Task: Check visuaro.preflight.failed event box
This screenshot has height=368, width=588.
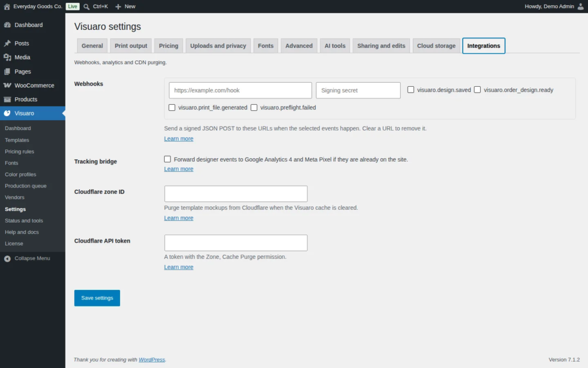Action: click(x=254, y=108)
